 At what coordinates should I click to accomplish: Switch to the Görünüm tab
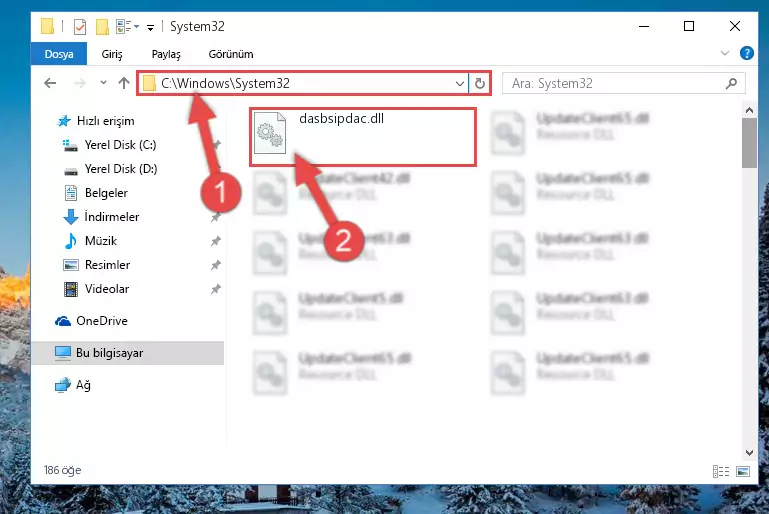point(231,54)
